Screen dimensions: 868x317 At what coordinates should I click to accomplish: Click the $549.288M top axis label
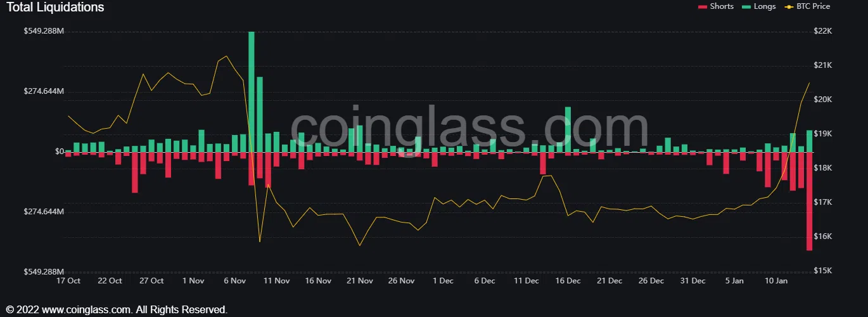[x=44, y=31]
